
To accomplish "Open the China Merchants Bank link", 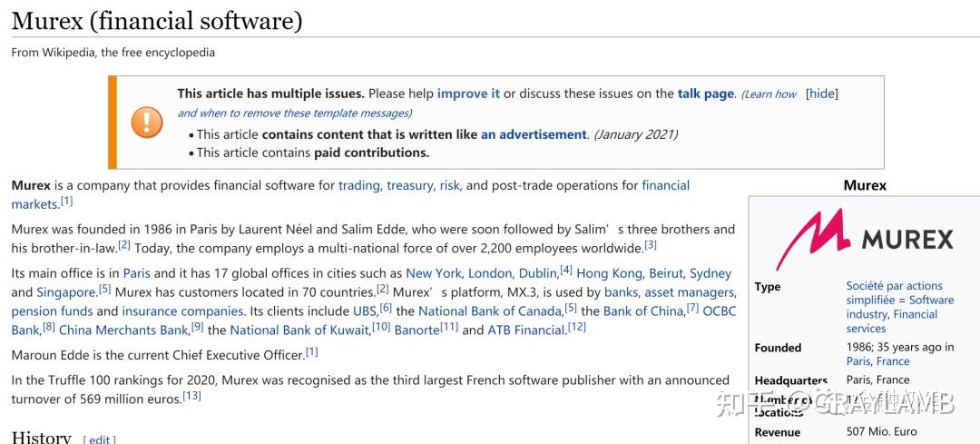I will 123,331.
